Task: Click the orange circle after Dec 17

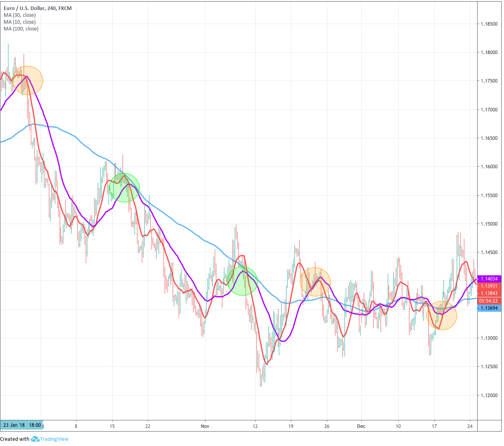Action: pyautogui.click(x=442, y=315)
